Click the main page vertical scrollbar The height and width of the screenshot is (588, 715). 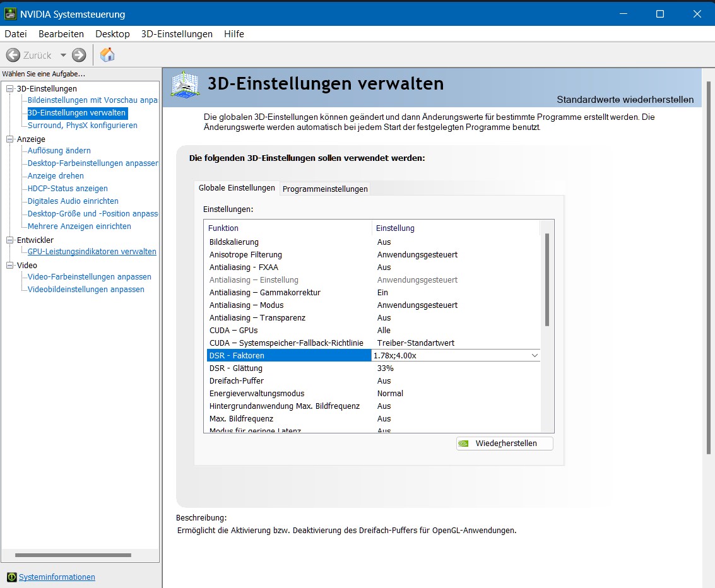pyautogui.click(x=708, y=268)
